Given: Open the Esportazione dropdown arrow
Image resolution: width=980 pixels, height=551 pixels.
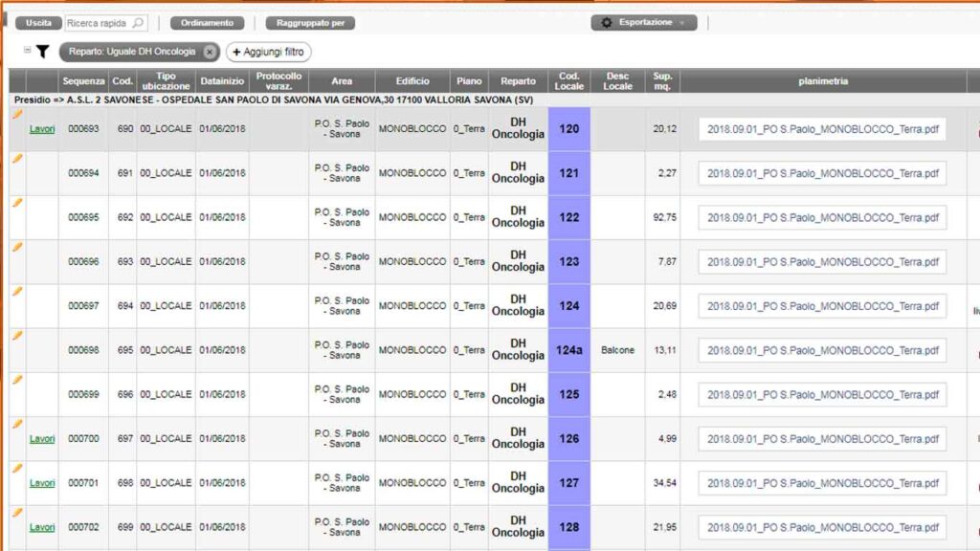Looking at the screenshot, I should pyautogui.click(x=681, y=23).
